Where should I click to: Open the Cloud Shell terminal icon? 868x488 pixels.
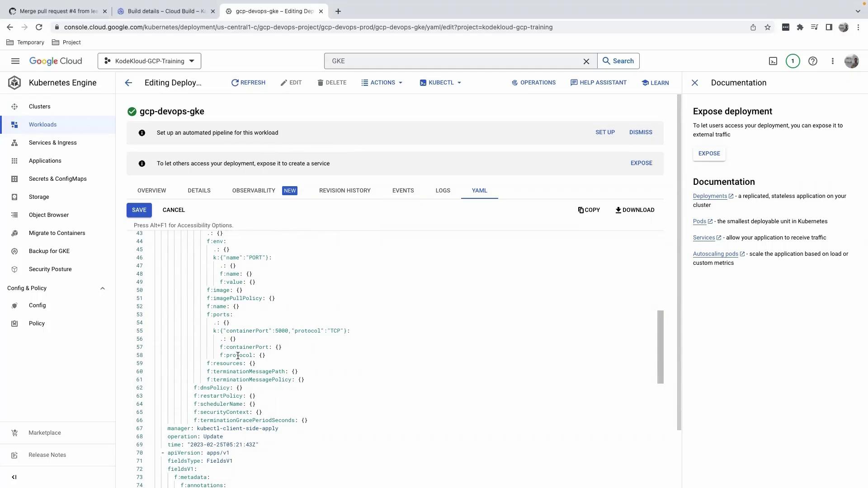pos(773,61)
